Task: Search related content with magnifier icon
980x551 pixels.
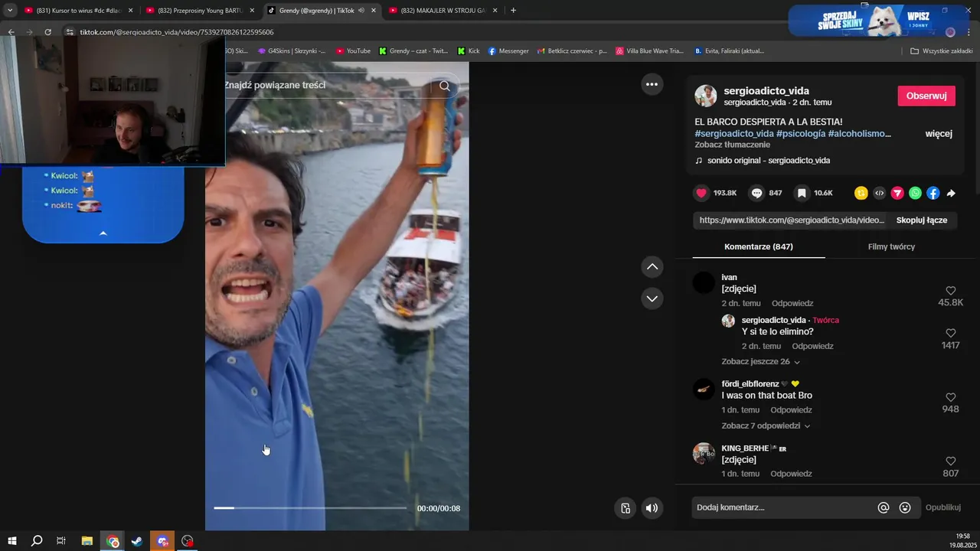Action: (x=445, y=86)
